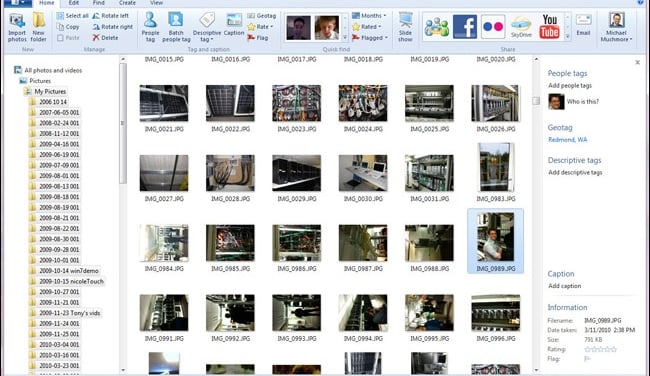The image size is (650, 376).
Task: Switch to the Create tab
Action: (127, 3)
